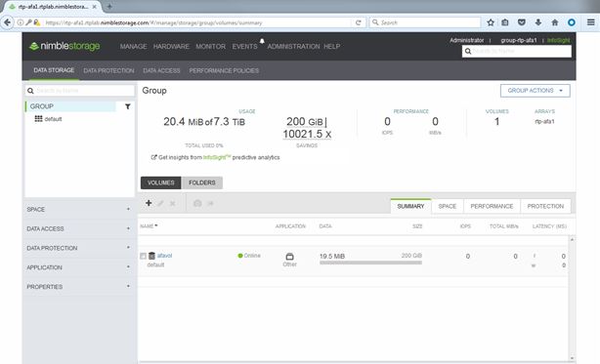The image size is (600, 364).
Task: Switch to DATA ACCESS tab
Action: [161, 70]
